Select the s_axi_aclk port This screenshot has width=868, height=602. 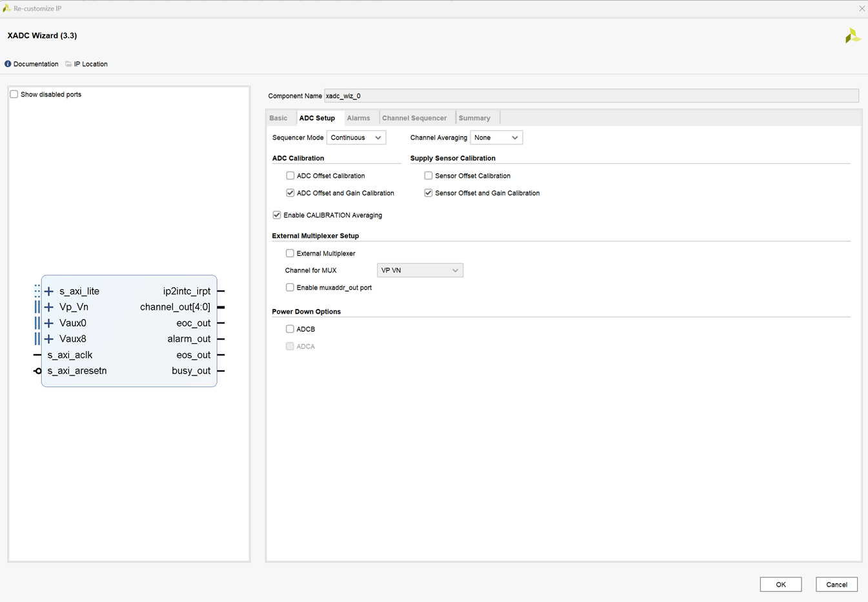[70, 355]
